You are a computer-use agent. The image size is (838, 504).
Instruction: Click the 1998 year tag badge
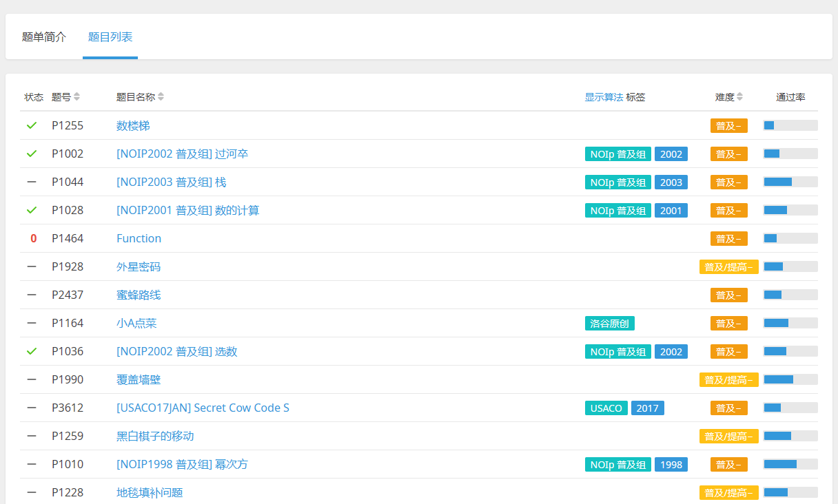(671, 465)
